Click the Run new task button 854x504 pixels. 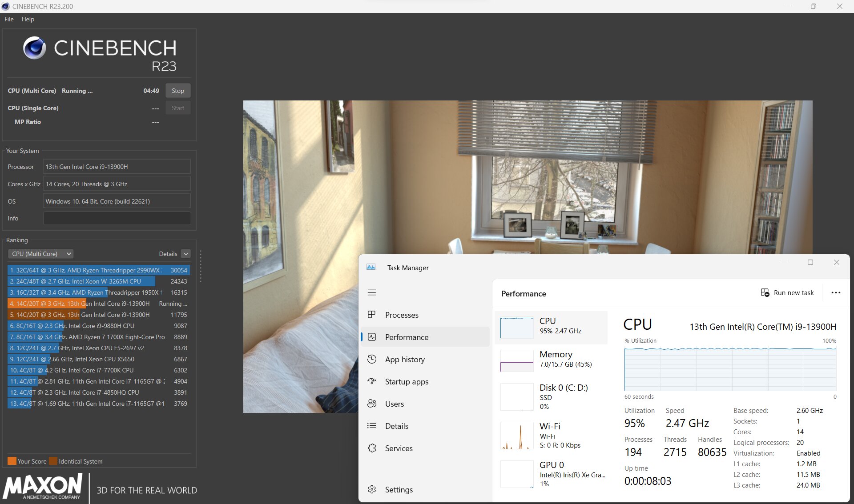[x=787, y=292]
